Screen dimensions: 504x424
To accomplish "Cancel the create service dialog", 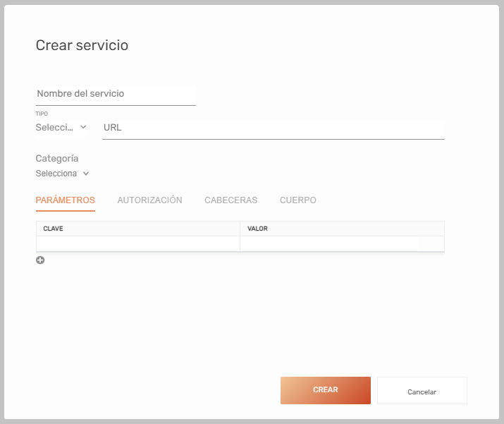I will pyautogui.click(x=422, y=391).
